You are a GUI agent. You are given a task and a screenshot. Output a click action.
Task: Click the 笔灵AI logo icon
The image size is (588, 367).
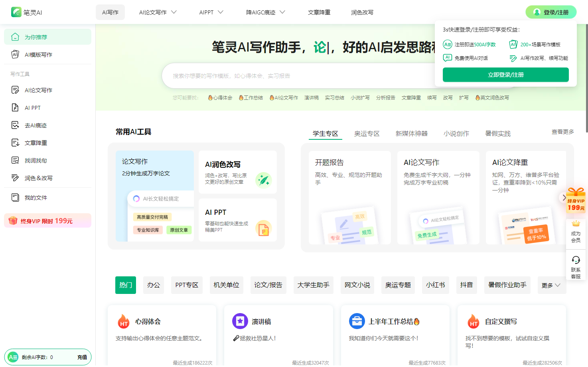tap(16, 12)
